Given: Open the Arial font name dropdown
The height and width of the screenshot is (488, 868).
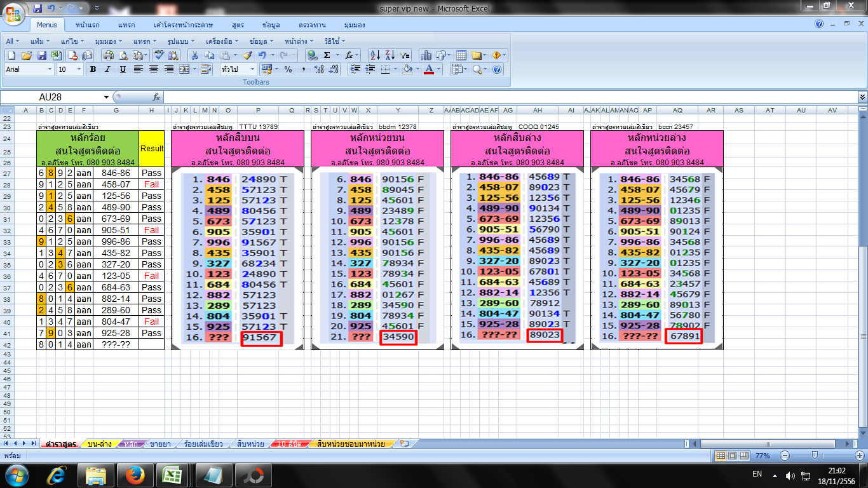Looking at the screenshot, I should [50, 69].
